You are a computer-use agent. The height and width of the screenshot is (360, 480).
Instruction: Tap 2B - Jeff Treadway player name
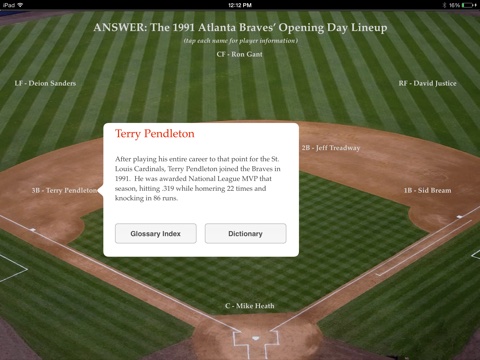(x=331, y=148)
